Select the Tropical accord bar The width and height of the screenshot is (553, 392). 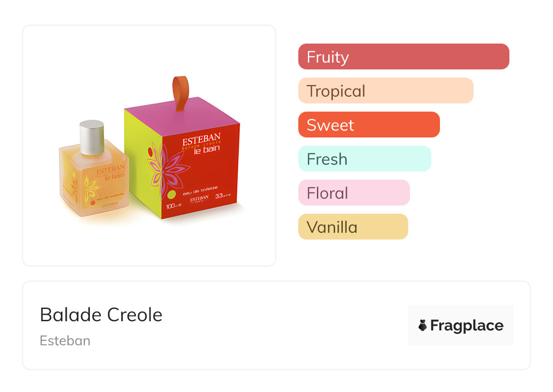tap(385, 91)
